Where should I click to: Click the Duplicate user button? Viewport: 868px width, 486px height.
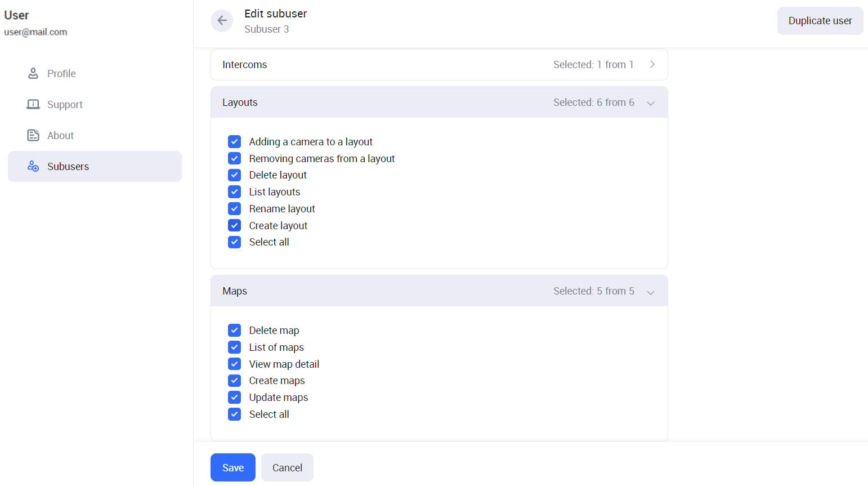820,21
